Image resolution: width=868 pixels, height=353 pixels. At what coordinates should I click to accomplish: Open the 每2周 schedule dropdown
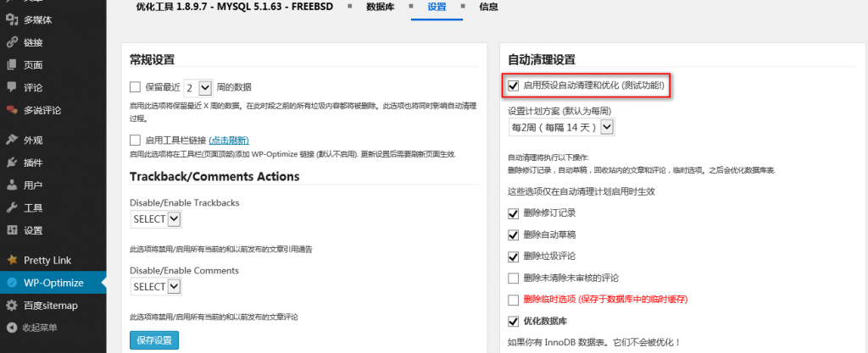[561, 127]
